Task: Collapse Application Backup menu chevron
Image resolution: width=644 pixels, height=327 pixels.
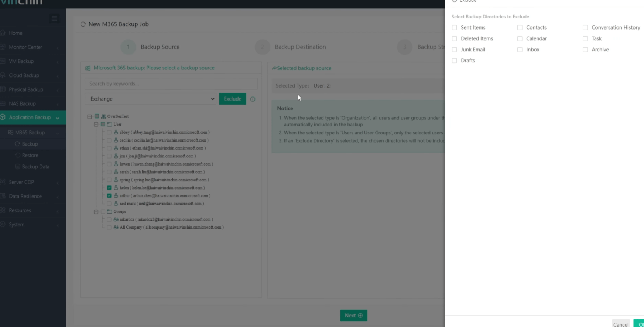Action: point(58,118)
